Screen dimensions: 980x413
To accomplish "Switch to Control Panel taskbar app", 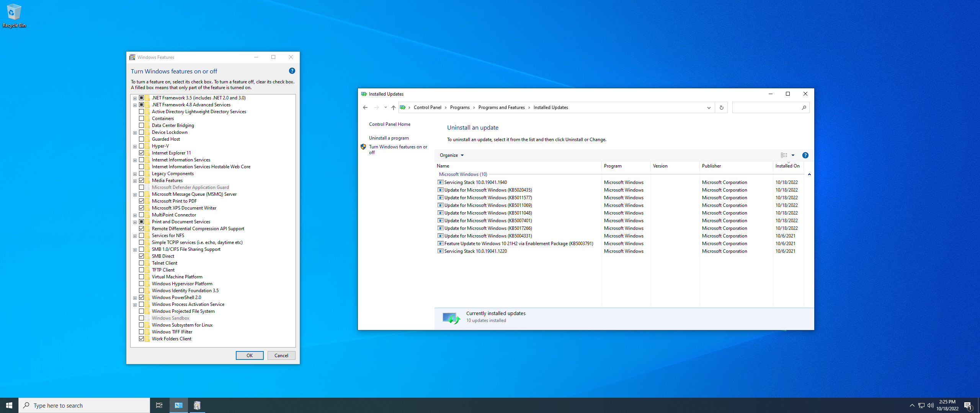I will point(178,405).
